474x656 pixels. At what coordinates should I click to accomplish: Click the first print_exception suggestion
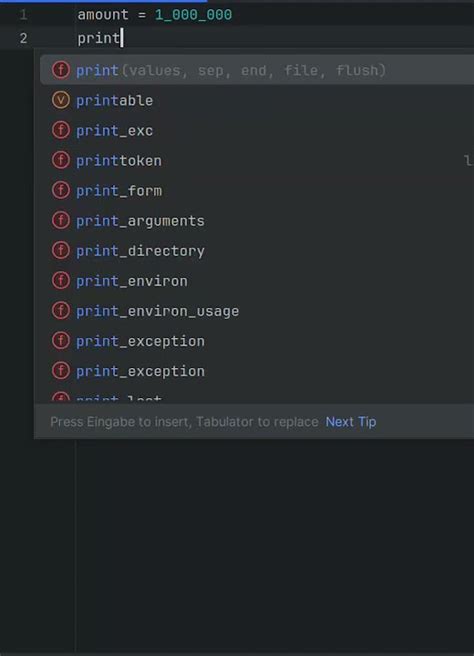(257, 341)
